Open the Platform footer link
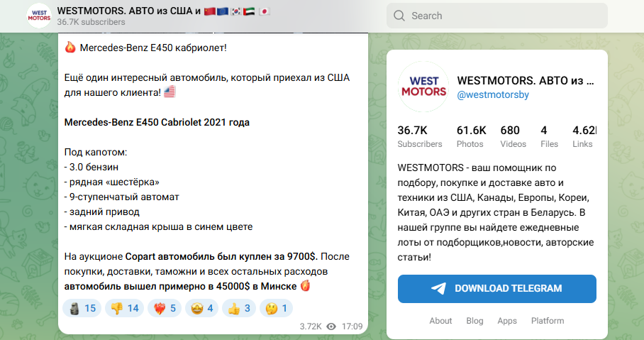 548,321
